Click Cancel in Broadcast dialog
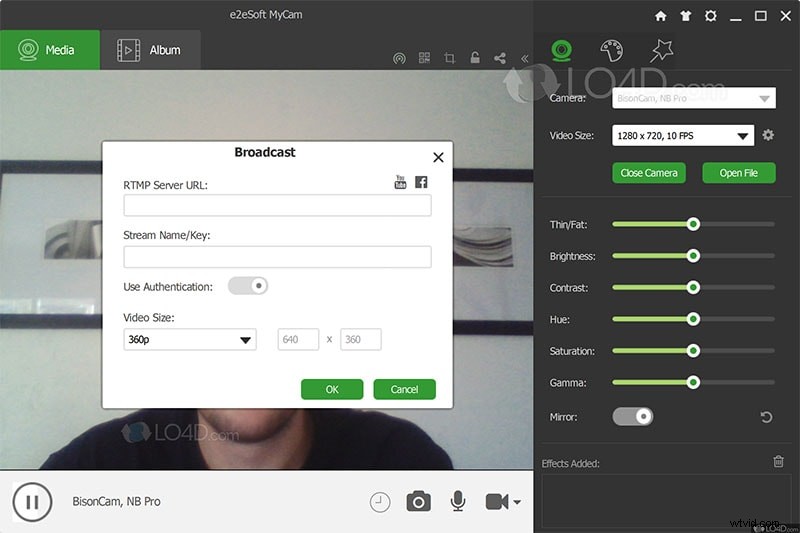This screenshot has width=800, height=533. (x=405, y=389)
